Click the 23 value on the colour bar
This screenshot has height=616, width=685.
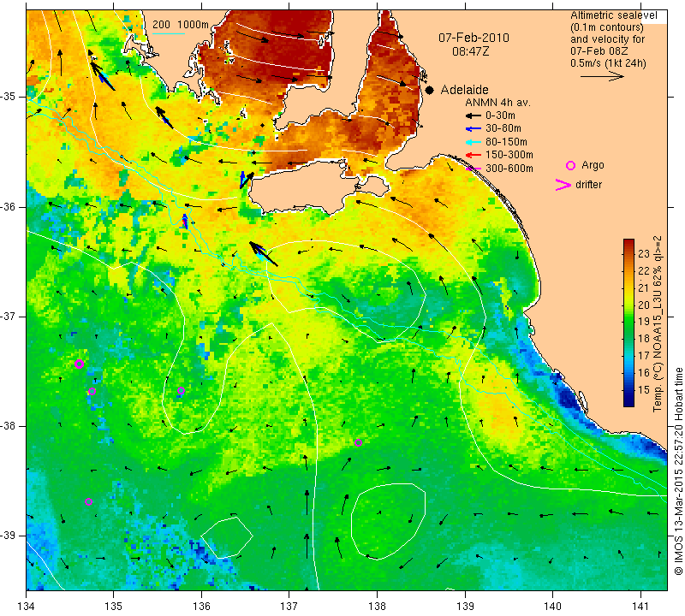point(644,254)
